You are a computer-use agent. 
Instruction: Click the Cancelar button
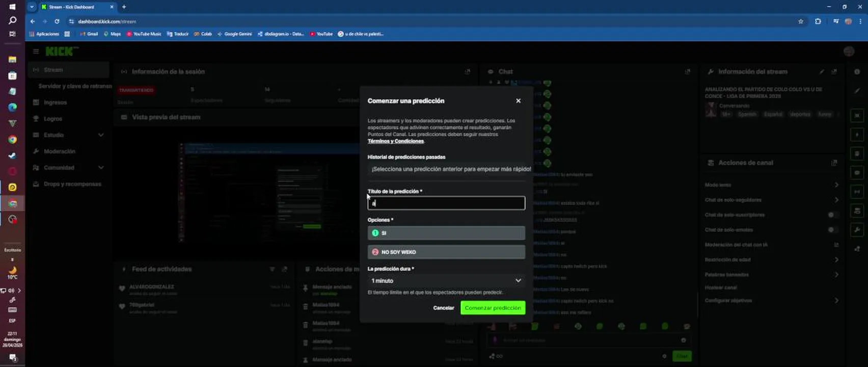pos(443,308)
